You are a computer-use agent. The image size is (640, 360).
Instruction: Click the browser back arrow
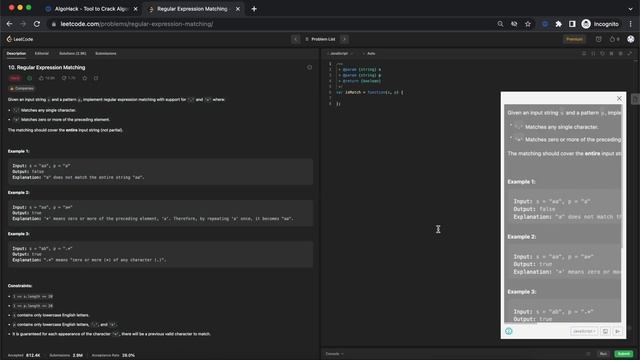click(x=9, y=24)
